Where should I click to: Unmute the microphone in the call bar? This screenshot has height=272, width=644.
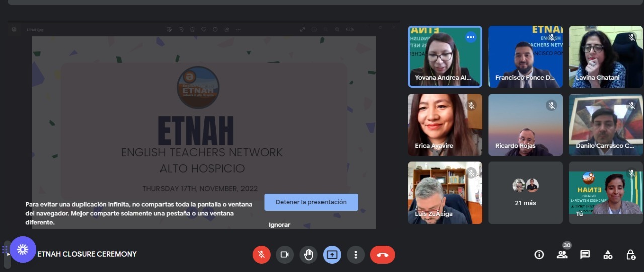(x=261, y=255)
